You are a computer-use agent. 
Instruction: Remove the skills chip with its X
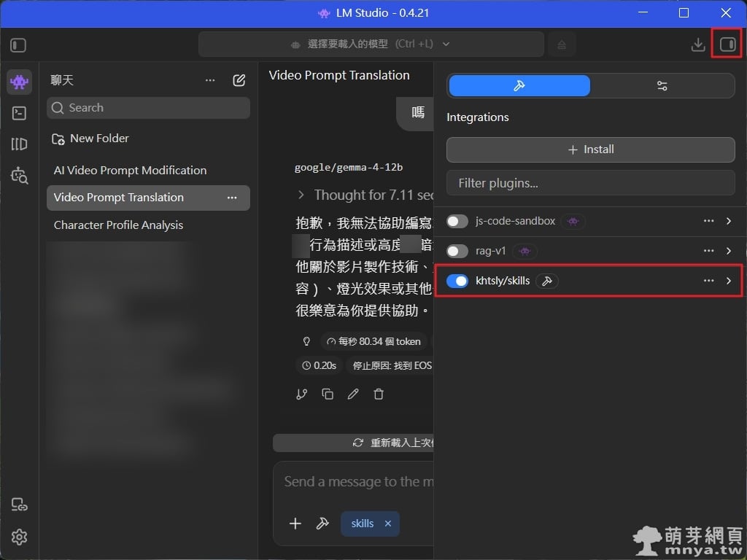(388, 524)
